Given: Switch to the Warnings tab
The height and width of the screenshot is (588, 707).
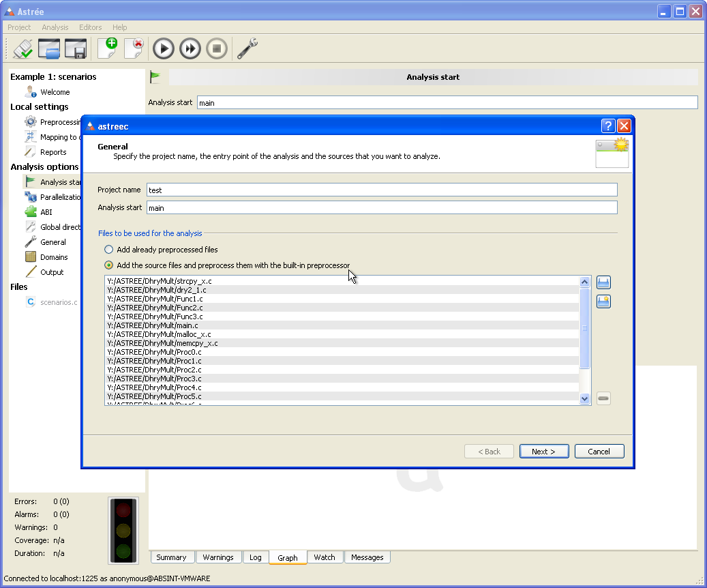Looking at the screenshot, I should point(218,557).
